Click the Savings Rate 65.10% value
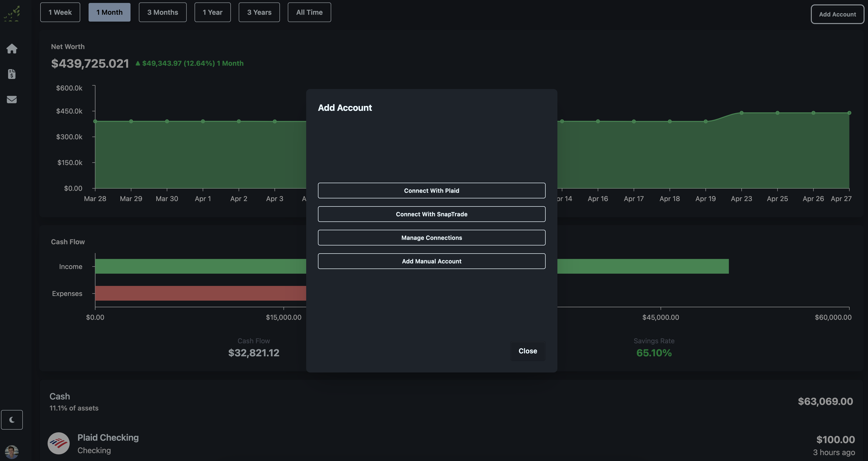 (x=654, y=353)
